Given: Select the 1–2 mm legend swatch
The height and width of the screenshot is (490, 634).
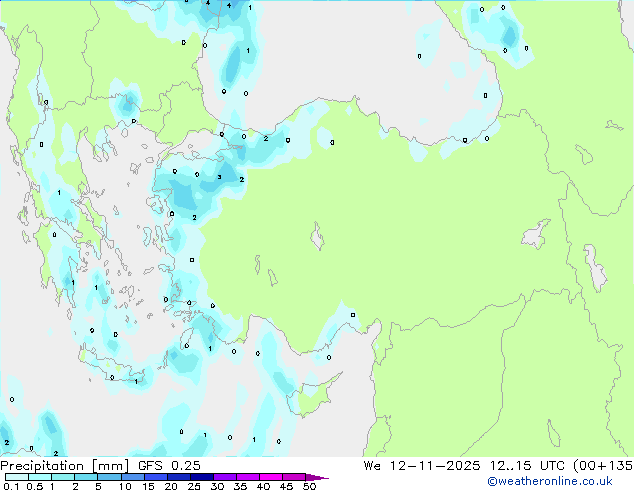Looking at the screenshot, I should coord(63,477).
